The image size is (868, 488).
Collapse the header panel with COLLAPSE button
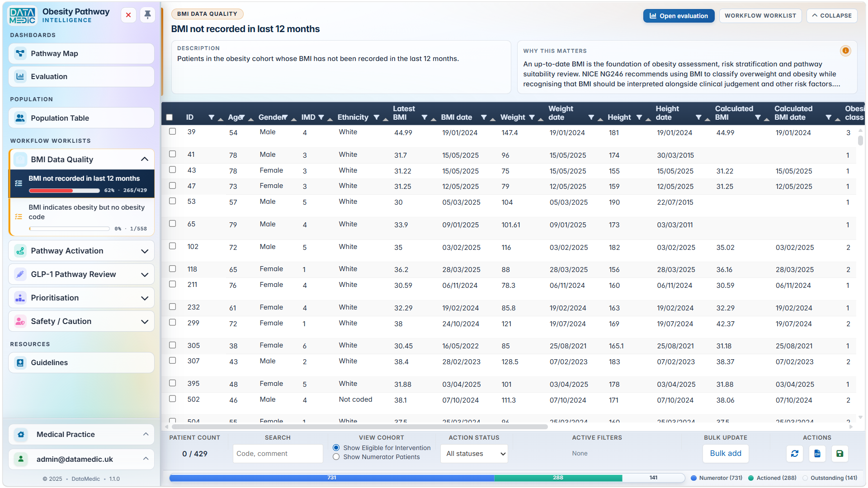pos(832,15)
